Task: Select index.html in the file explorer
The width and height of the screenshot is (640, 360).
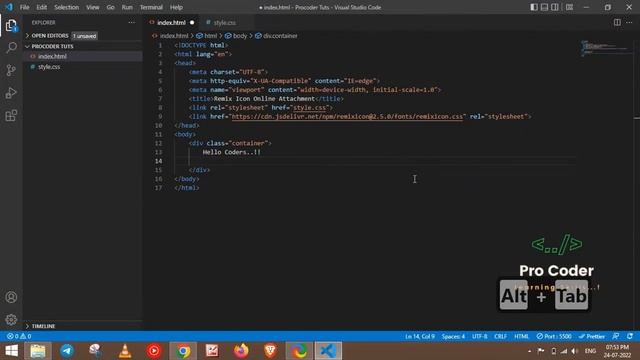Action: 52,56
